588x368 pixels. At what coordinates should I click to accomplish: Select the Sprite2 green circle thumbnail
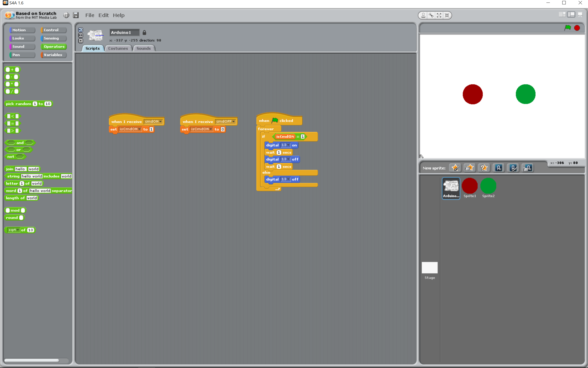point(488,188)
